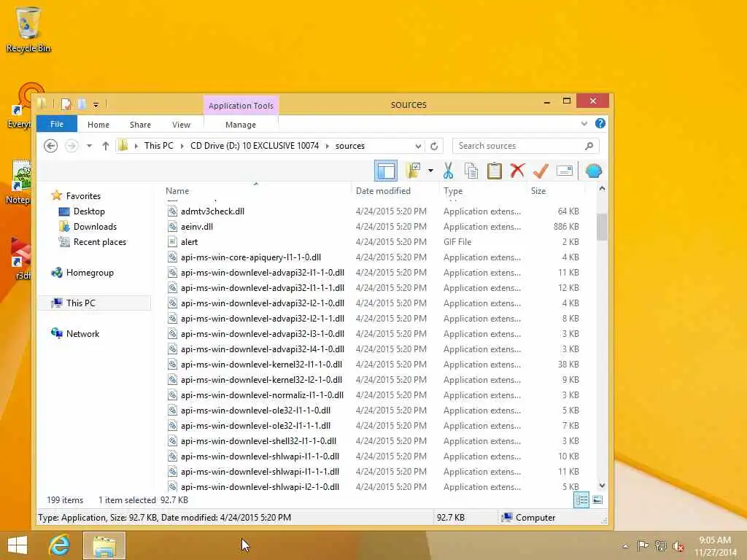Viewport: 747px width, 560px height.
Task: Click the Refresh button in address bar
Action: tap(434, 146)
